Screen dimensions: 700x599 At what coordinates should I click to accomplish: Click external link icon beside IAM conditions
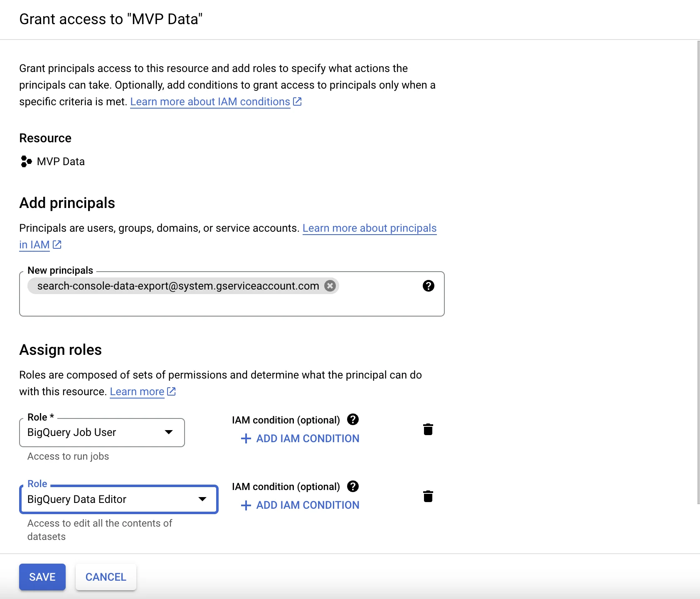(x=297, y=101)
